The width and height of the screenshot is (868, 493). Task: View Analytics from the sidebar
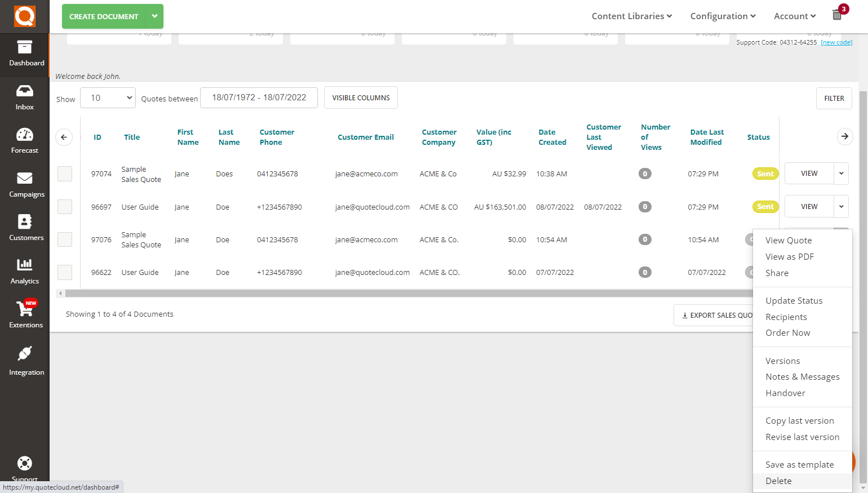[24, 272]
